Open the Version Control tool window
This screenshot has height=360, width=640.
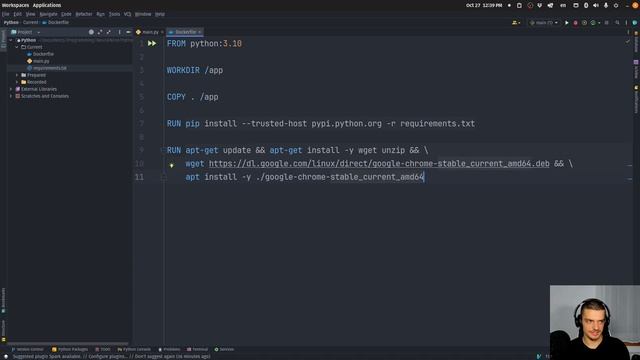tap(27, 349)
